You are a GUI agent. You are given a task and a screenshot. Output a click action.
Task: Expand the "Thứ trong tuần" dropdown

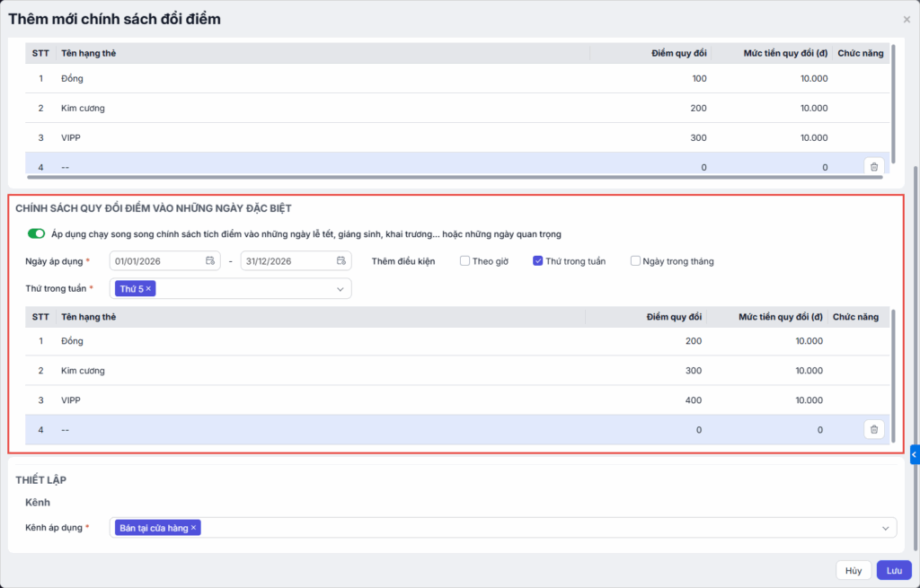(x=341, y=289)
